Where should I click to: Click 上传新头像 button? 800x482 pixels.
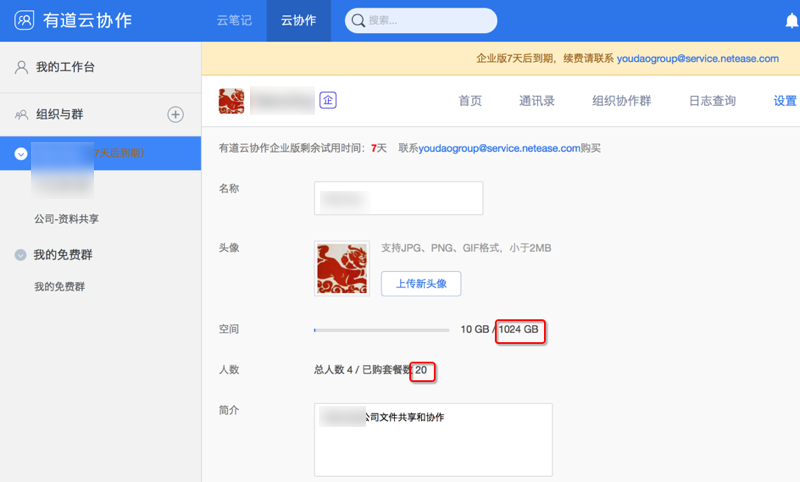tap(421, 284)
